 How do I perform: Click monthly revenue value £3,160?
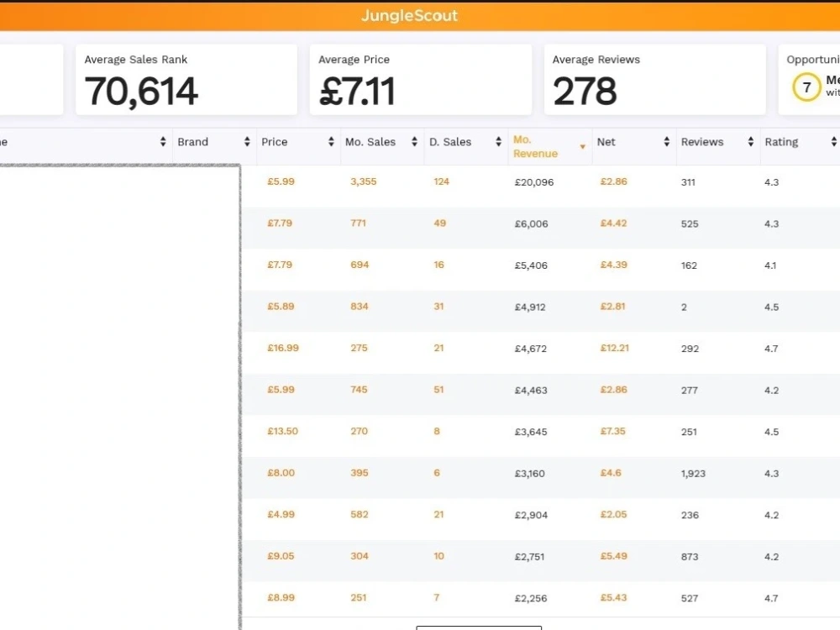(x=529, y=474)
